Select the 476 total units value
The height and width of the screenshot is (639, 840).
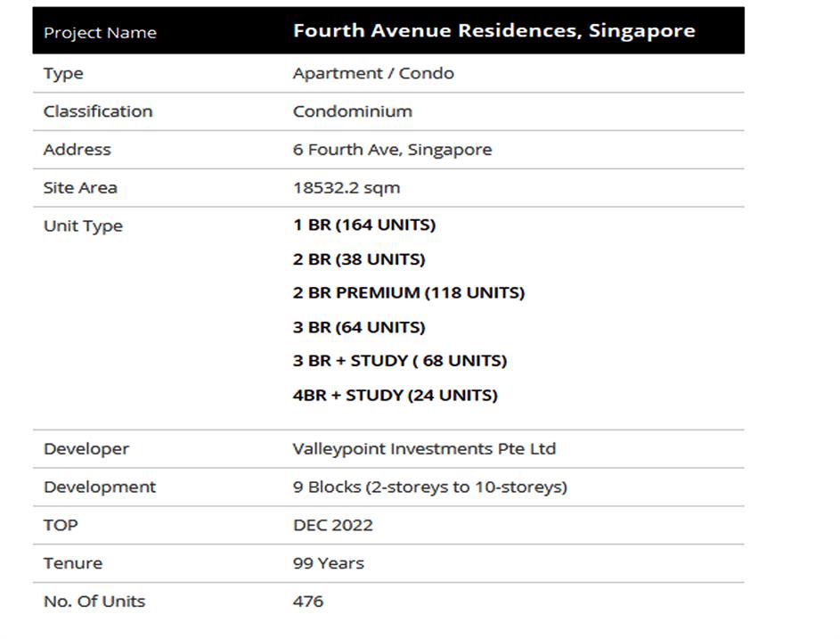point(307,602)
